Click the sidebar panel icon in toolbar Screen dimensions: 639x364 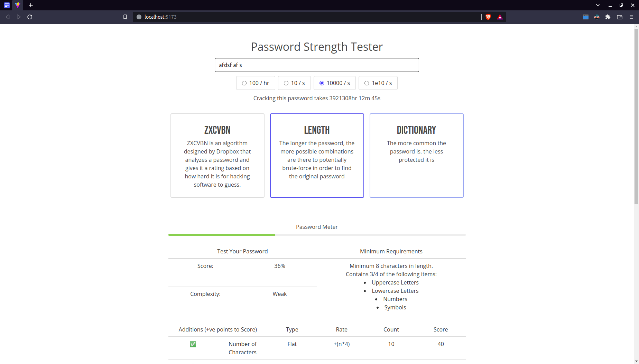(585, 17)
